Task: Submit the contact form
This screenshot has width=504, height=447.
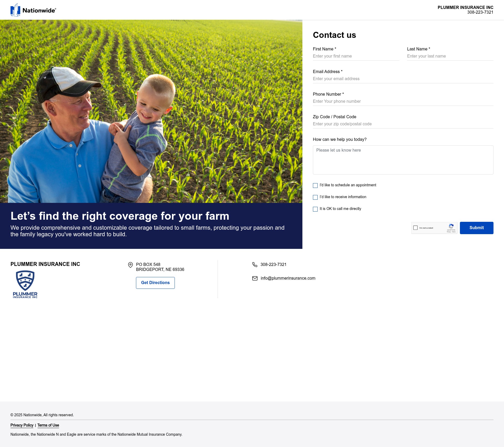Action: [x=476, y=228]
